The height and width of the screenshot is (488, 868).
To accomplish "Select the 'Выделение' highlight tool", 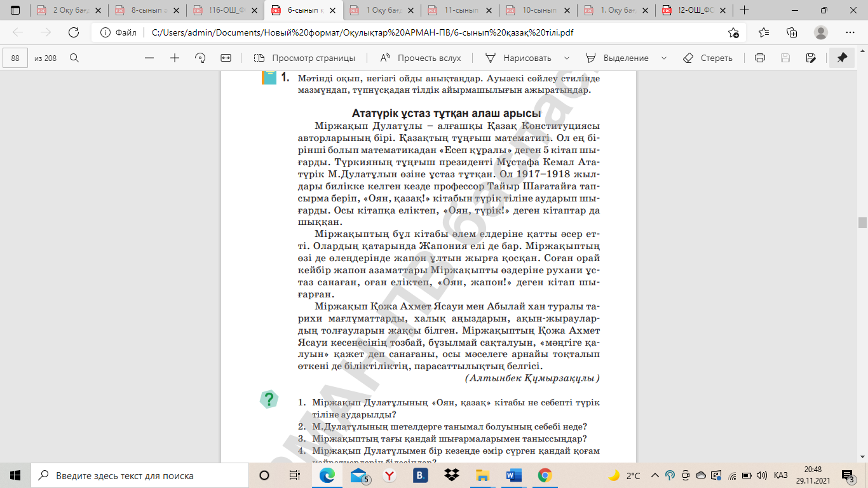I will [617, 58].
